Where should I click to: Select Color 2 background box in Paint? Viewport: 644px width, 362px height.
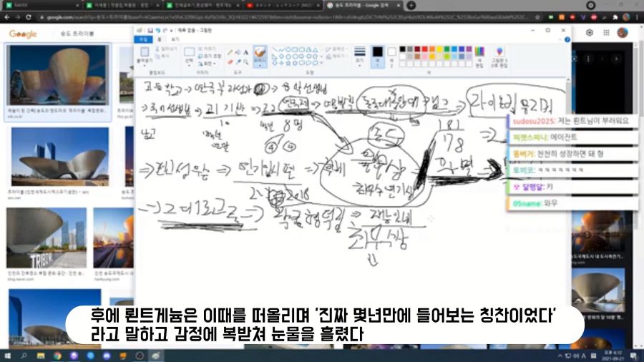(391, 57)
